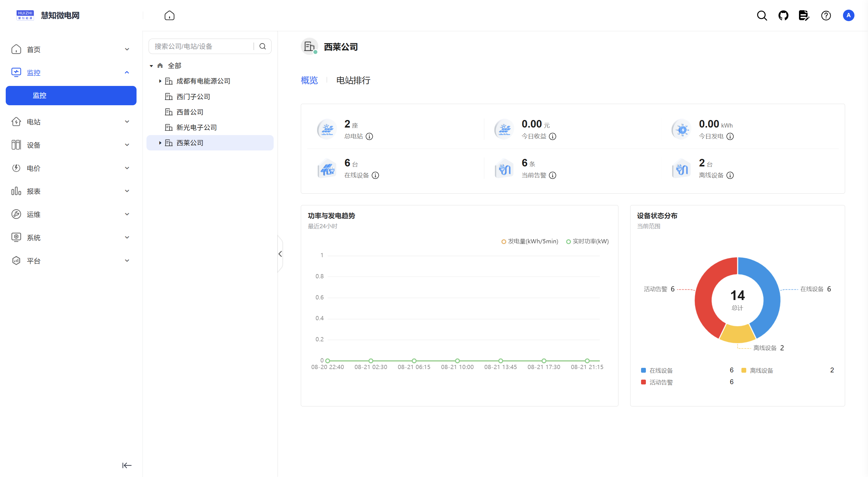Click the 当前告警 plug icon
Screen dimensions: 868x477
[504, 169]
